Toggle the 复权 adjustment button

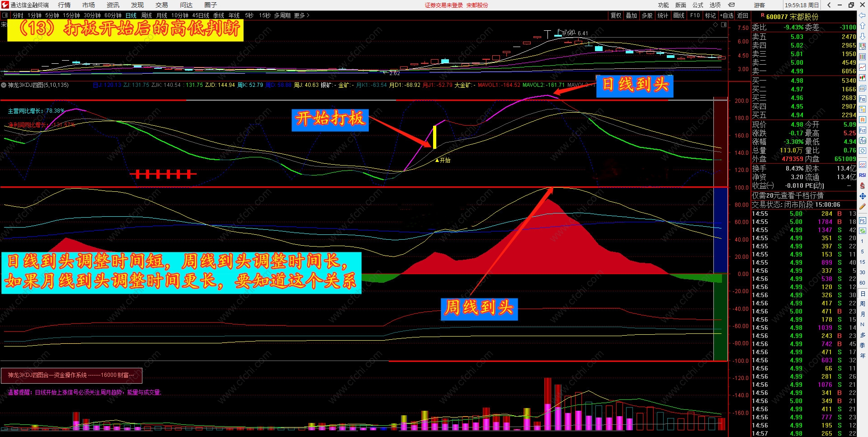click(x=616, y=15)
